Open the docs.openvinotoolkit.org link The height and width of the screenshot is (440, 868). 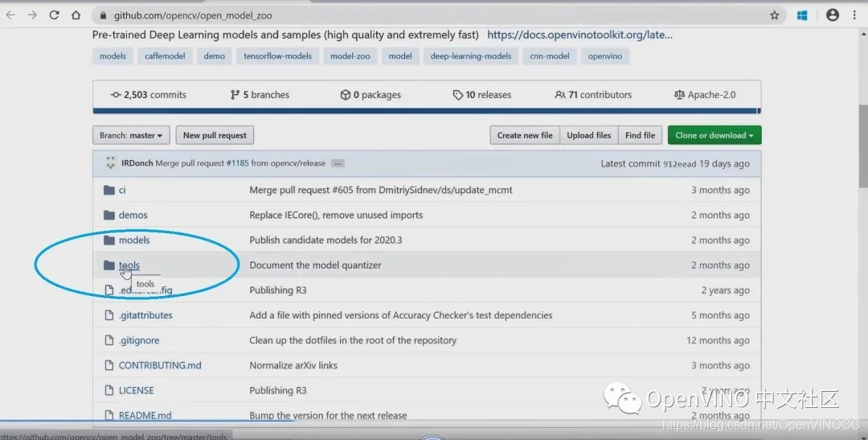click(579, 35)
